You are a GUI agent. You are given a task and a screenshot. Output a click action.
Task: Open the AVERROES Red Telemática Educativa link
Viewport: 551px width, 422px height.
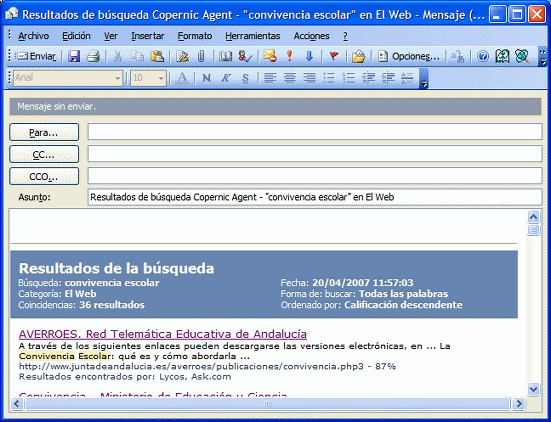[x=163, y=334]
